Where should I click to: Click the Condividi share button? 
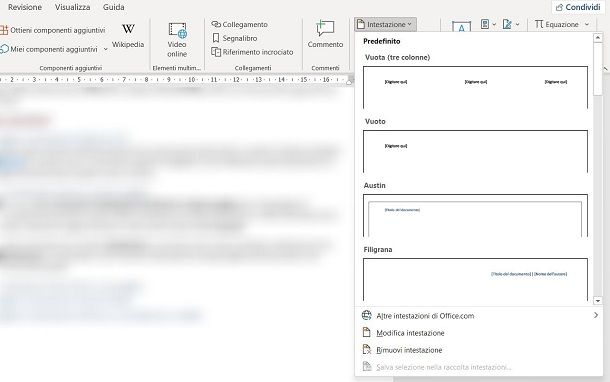pyautogui.click(x=578, y=7)
